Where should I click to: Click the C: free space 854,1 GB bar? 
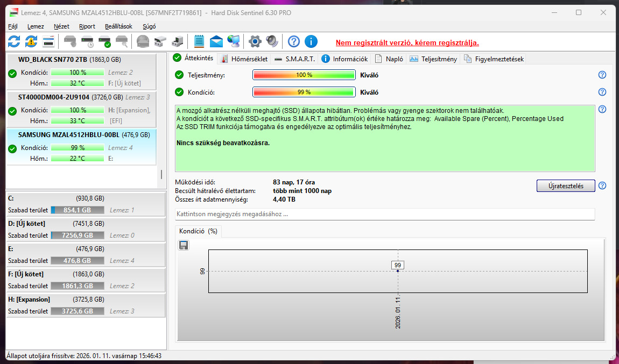78,210
